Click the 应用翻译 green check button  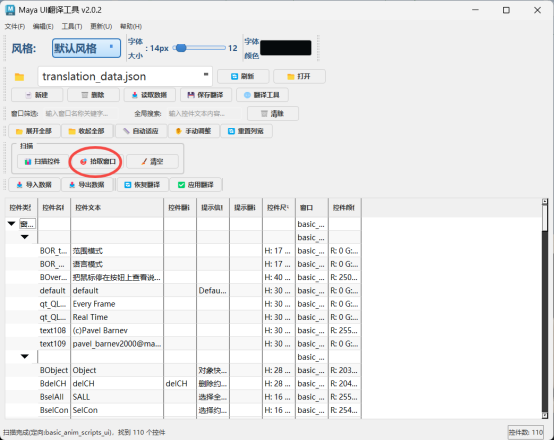(x=196, y=184)
